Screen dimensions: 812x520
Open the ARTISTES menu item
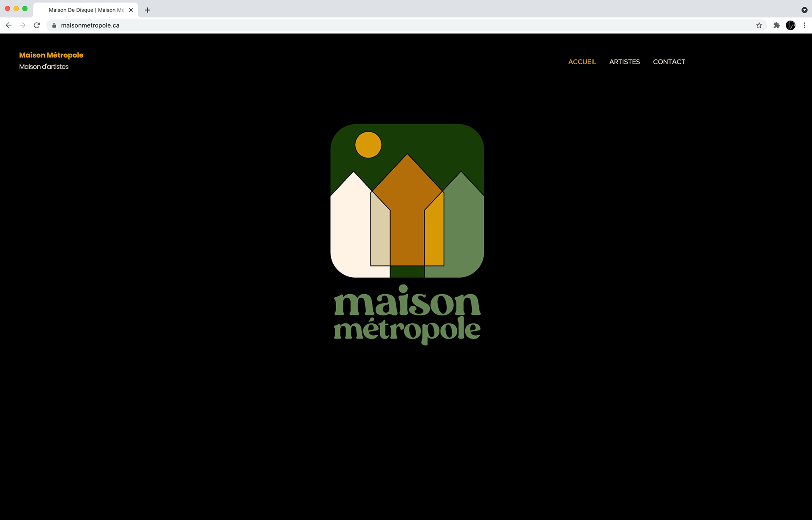tap(624, 62)
